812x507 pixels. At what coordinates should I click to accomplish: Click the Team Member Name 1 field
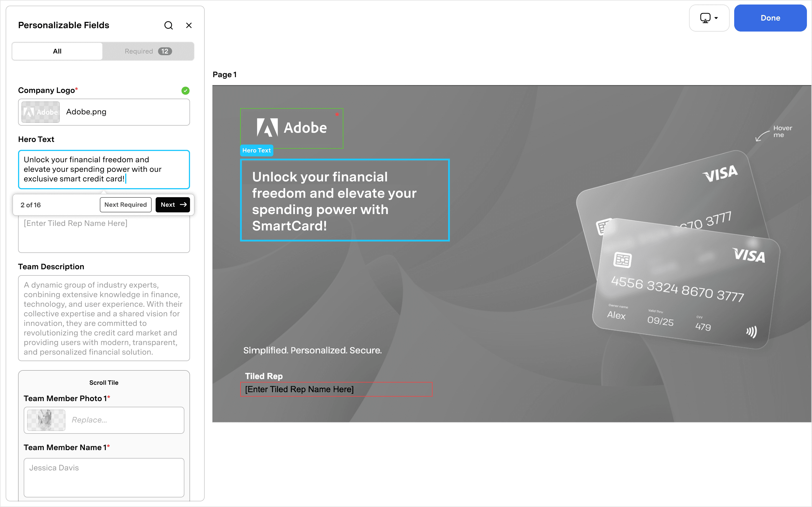pos(104,477)
